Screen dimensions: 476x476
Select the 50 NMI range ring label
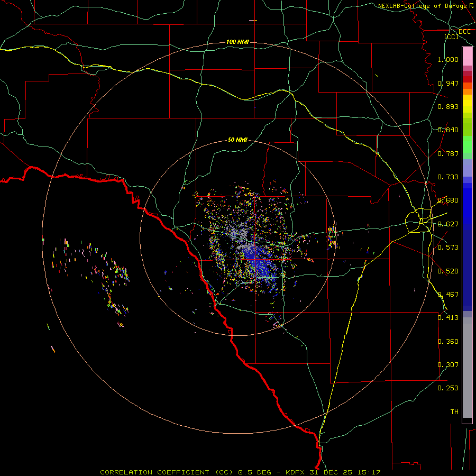click(237, 140)
